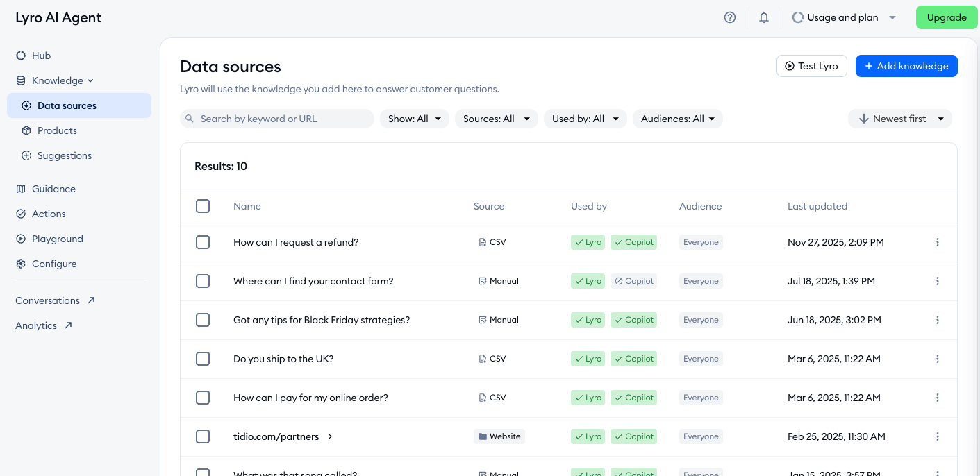Click the Add knowledge button
980x476 pixels.
tap(906, 66)
